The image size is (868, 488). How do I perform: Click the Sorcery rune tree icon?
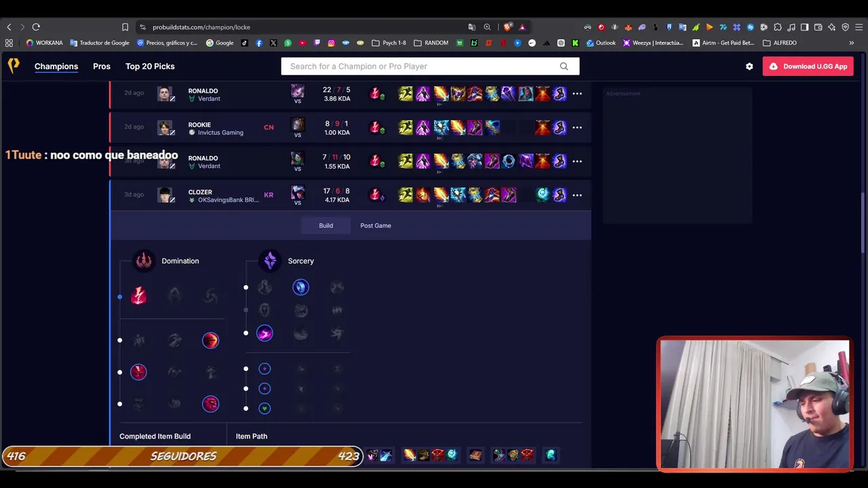[270, 261]
